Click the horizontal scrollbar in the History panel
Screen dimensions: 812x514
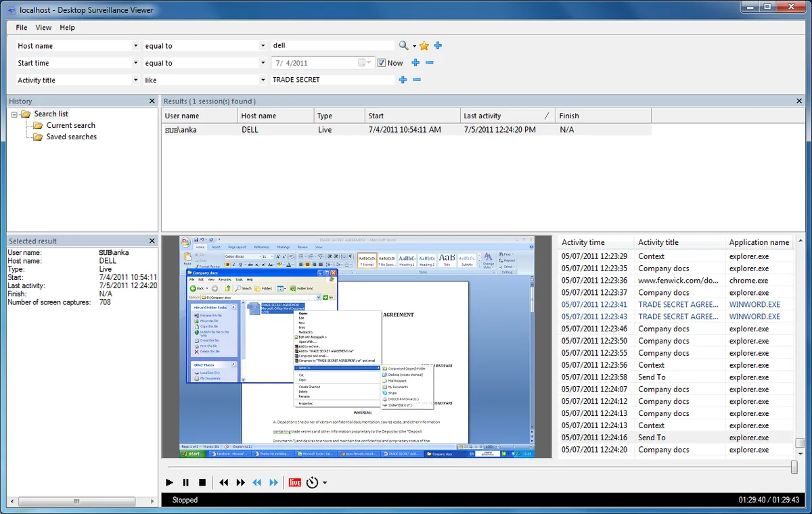click(x=76, y=502)
